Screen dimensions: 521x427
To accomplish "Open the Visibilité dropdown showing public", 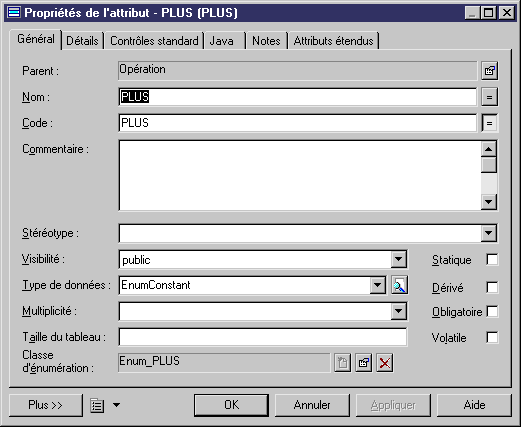I will tap(399, 259).
